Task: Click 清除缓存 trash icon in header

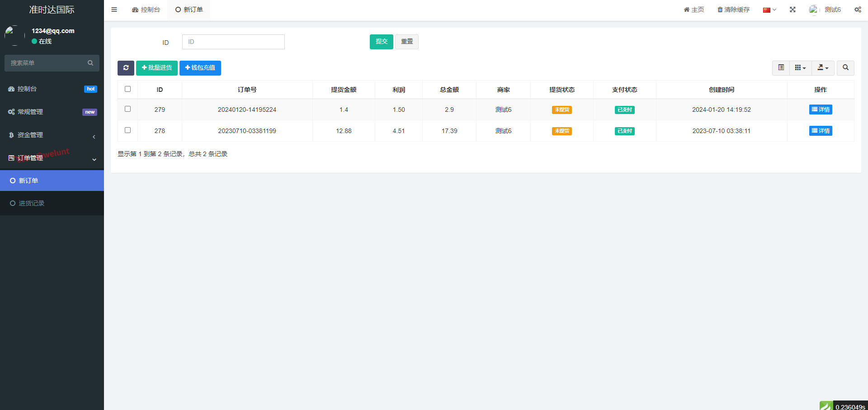Action: point(720,10)
